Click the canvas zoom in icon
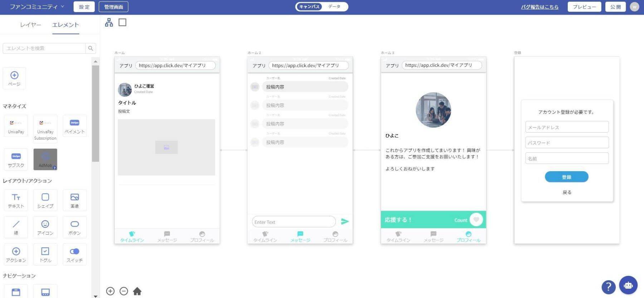The height and width of the screenshot is (298, 644). 110,291
